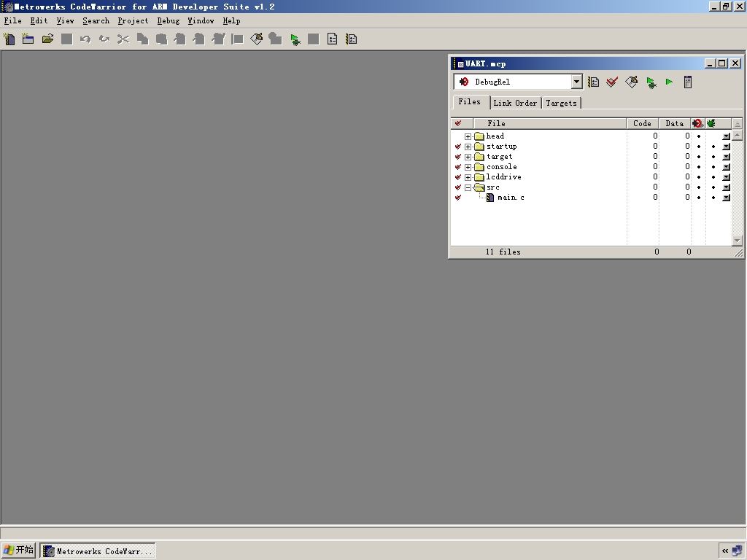This screenshot has height=560, width=747.
Task: Click the green Run arrow in UART.mcp
Action: tap(670, 82)
